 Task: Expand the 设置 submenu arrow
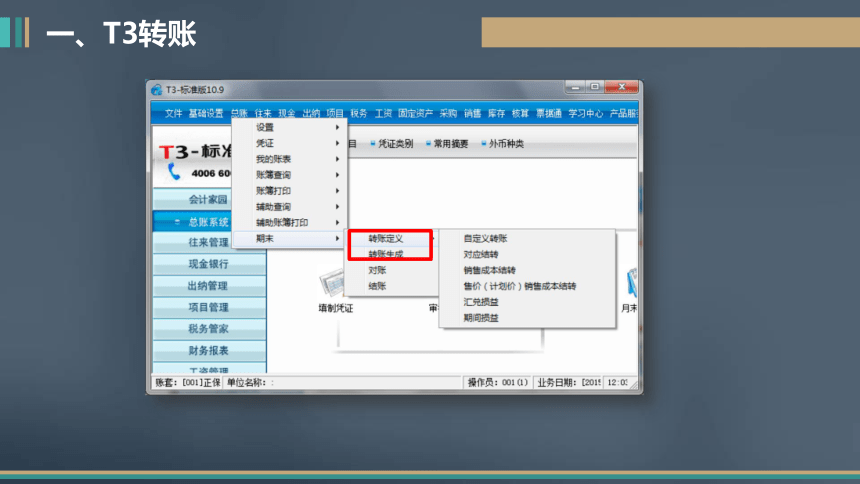click(337, 127)
